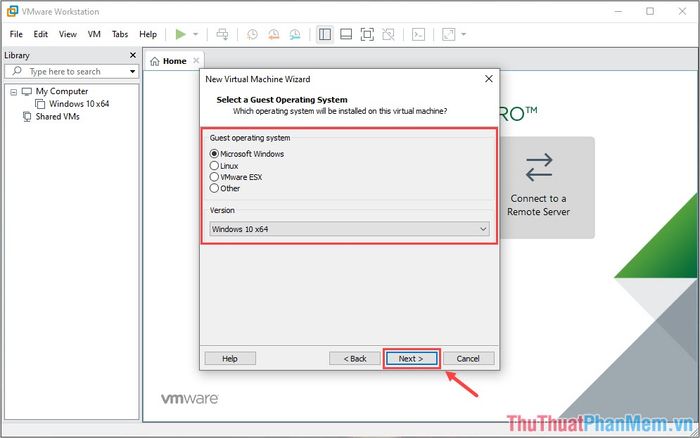Open the Tabs menu
The height and width of the screenshot is (438, 700).
[x=120, y=34]
